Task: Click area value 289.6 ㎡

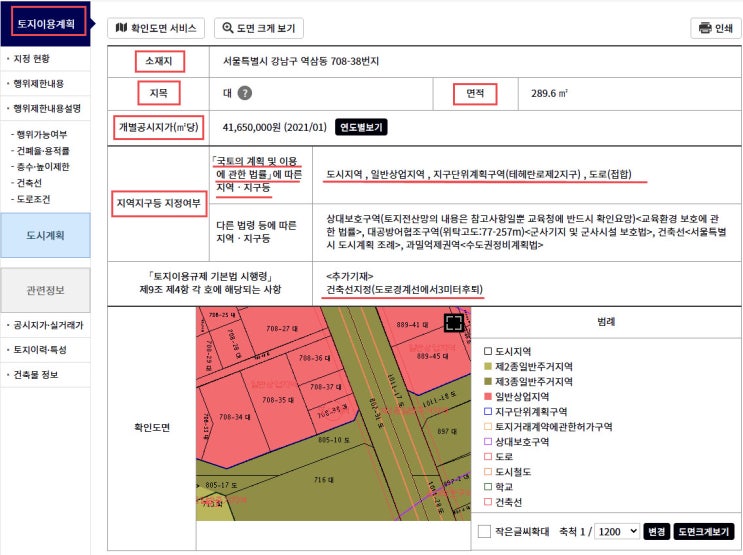Action: click(549, 93)
